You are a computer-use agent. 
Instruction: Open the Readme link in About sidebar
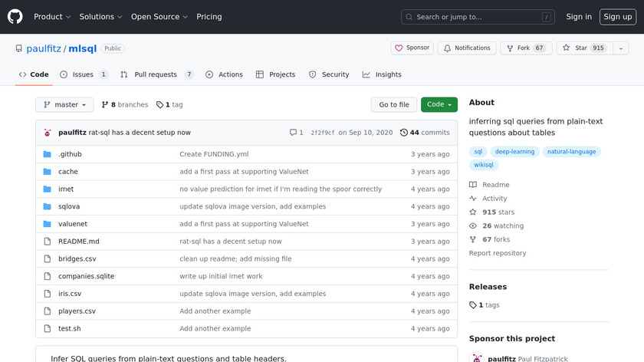[495, 185]
